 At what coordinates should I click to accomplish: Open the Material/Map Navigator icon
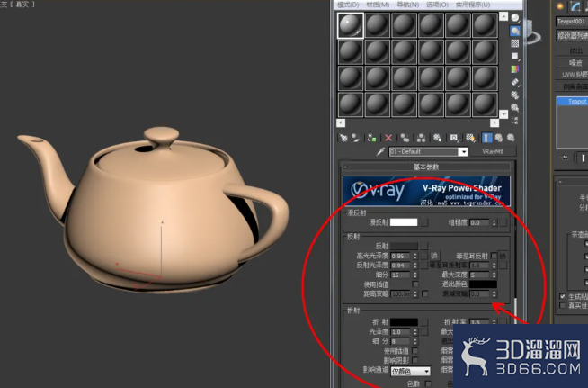[515, 121]
